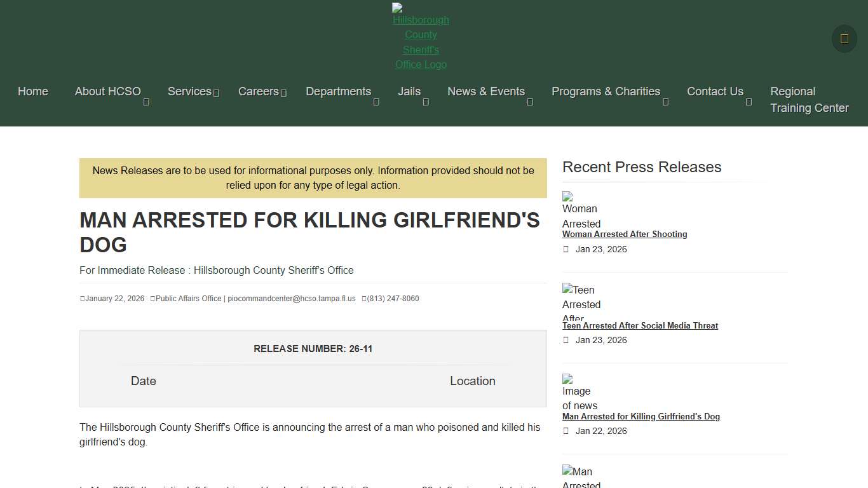Image resolution: width=868 pixels, height=488 pixels.
Task: Click the date icon under Man Arrested release
Action: [566, 431]
